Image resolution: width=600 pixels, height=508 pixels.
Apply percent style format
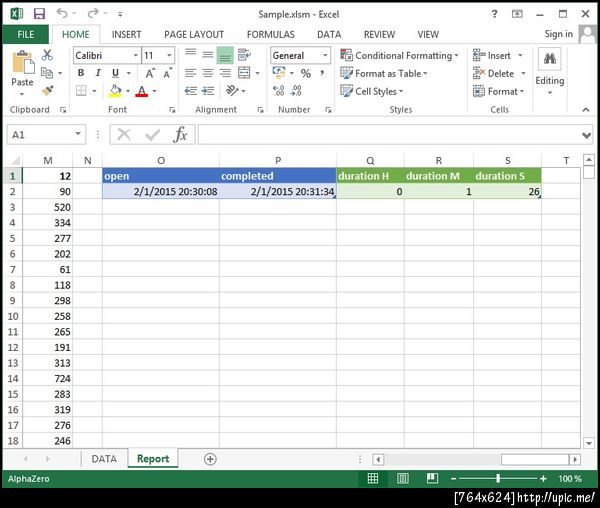305,73
